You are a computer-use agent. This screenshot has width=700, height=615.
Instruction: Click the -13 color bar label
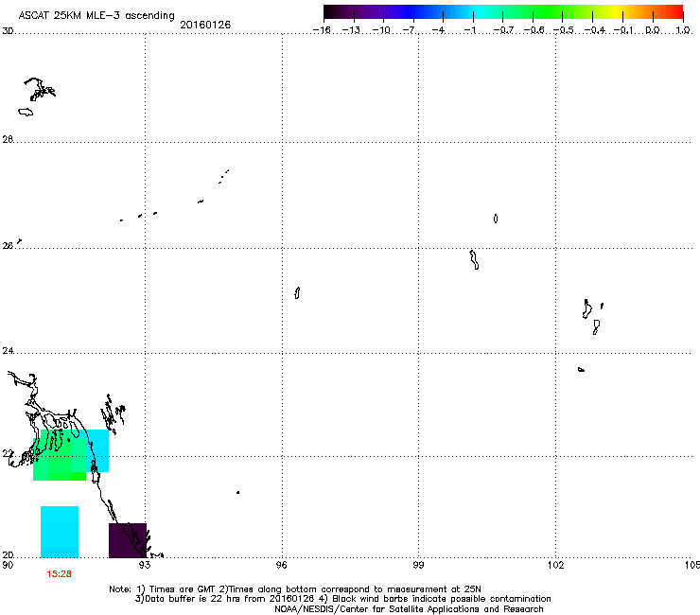(x=351, y=30)
